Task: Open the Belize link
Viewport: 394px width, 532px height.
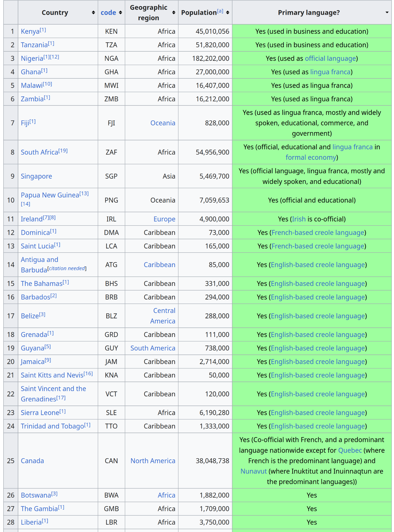Action: 30,316
